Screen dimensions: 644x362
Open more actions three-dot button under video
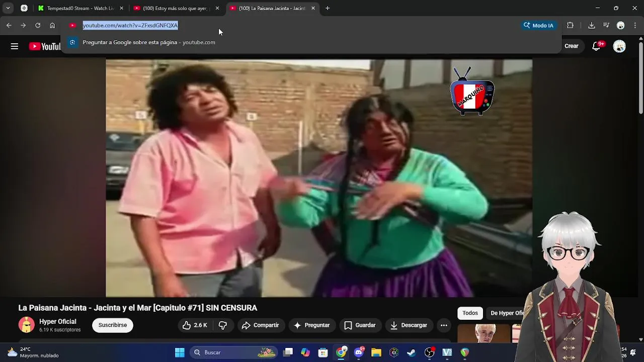point(444,325)
